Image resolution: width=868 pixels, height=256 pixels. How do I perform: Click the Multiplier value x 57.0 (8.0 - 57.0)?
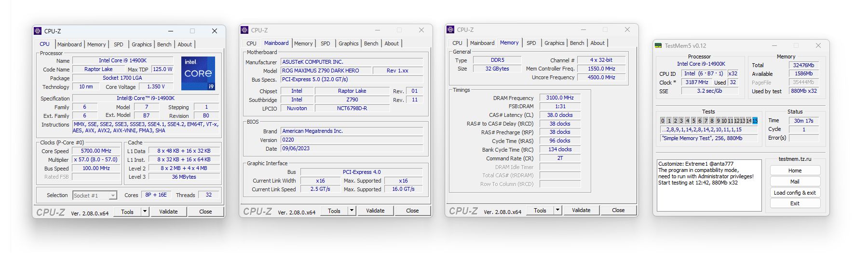(x=96, y=159)
